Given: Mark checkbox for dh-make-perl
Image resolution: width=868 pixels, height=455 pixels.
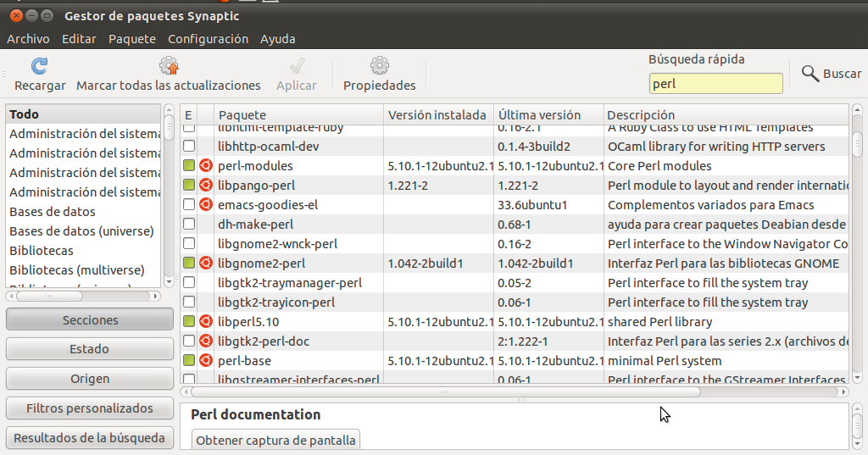Looking at the screenshot, I should pos(189,225).
